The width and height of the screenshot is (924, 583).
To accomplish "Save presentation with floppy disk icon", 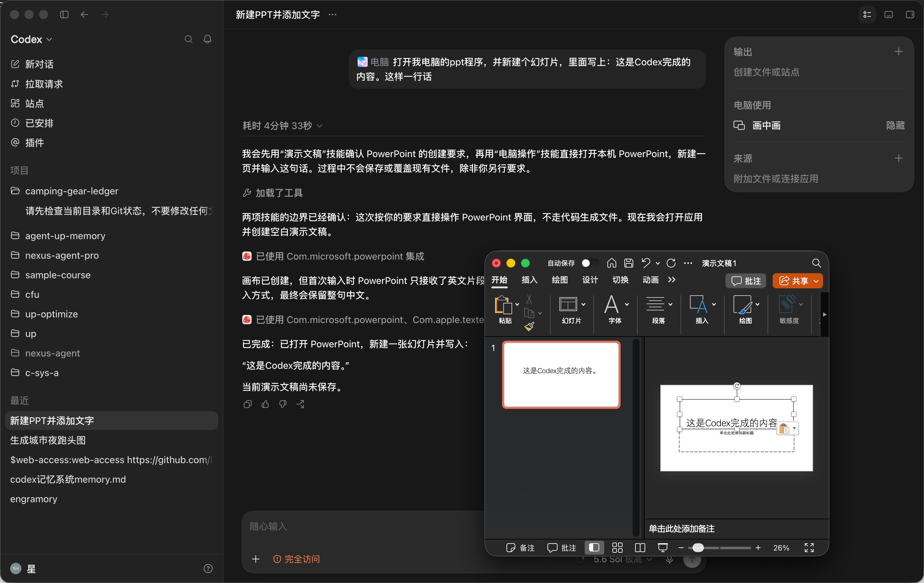I will click(629, 263).
